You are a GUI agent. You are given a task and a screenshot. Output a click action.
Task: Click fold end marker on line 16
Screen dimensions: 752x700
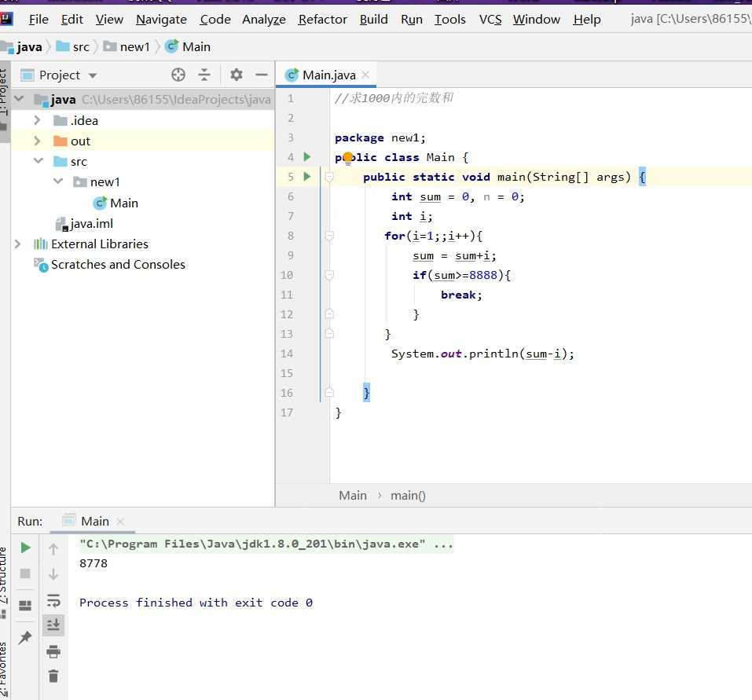329,393
